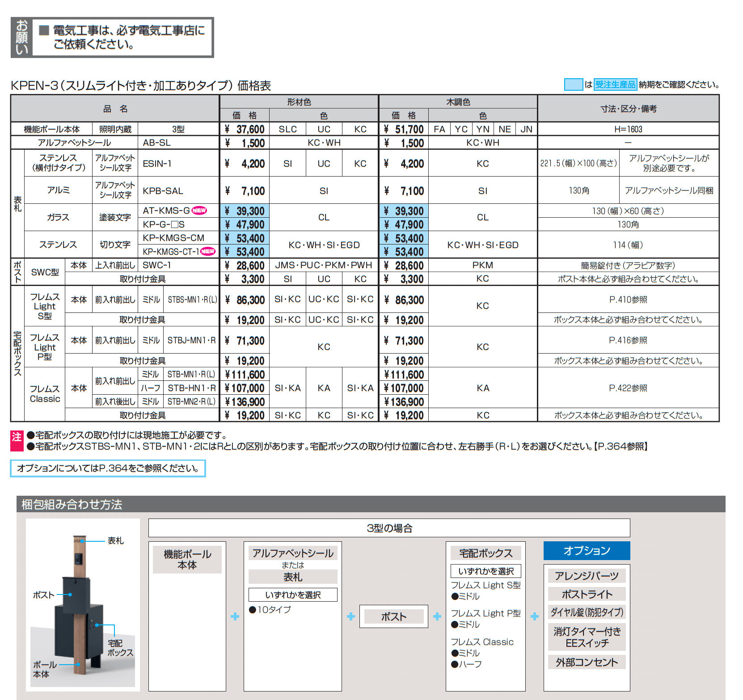The width and height of the screenshot is (743, 700).
Task: Select the 形材色 column header
Action: [x=299, y=102]
